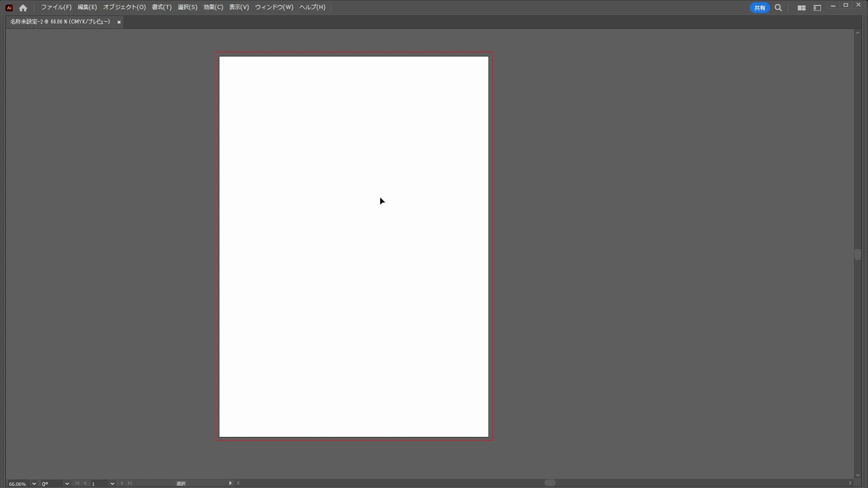The image size is (868, 488).
Task: Open the arrange documents icon
Action: tap(802, 8)
